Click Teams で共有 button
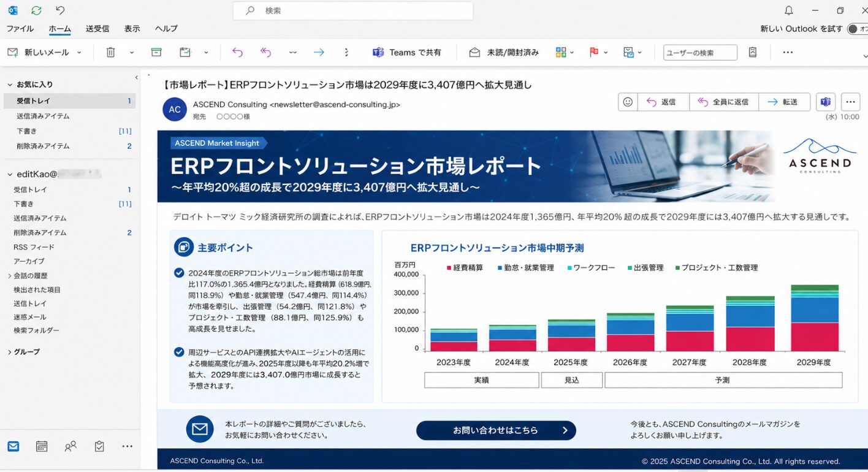The image size is (868, 472). pyautogui.click(x=407, y=52)
